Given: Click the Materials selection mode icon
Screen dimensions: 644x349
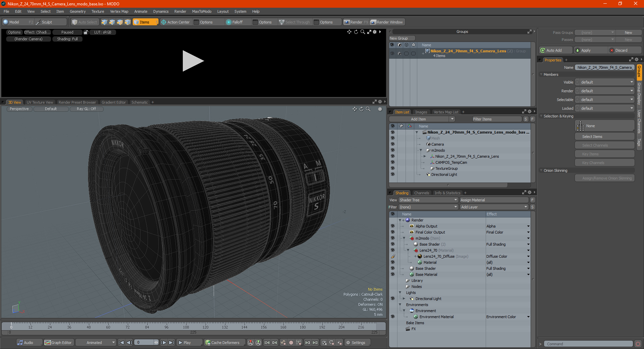Looking at the screenshot, I should pos(127,22).
